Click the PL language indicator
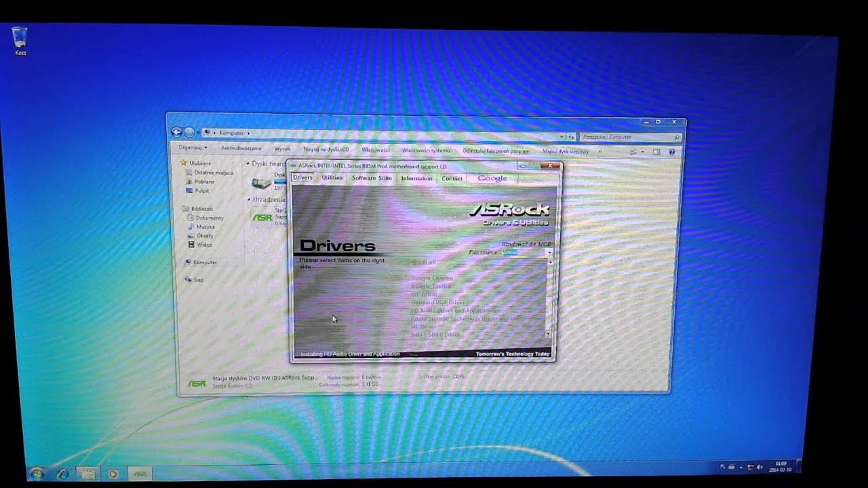The image size is (868, 488). tap(722, 467)
